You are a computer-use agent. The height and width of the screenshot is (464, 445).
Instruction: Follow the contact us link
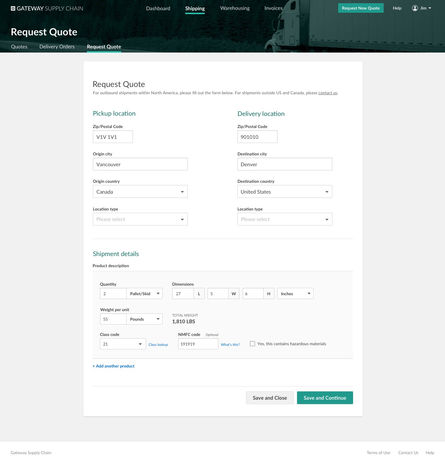[x=328, y=93]
